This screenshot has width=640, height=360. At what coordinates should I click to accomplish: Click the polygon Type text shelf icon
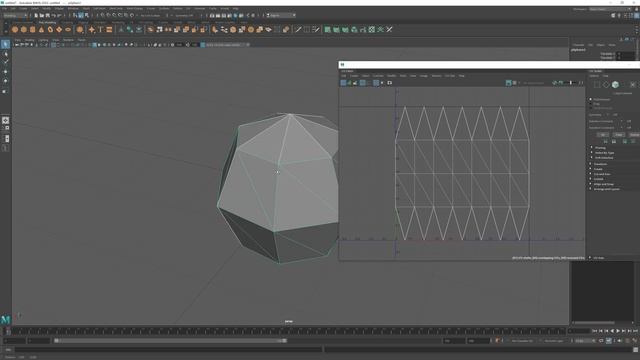(100, 29)
